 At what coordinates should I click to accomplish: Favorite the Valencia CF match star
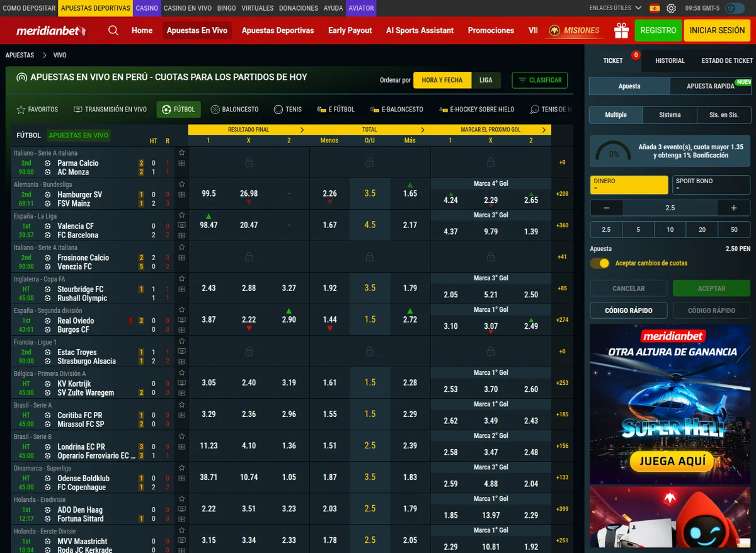[182, 215]
